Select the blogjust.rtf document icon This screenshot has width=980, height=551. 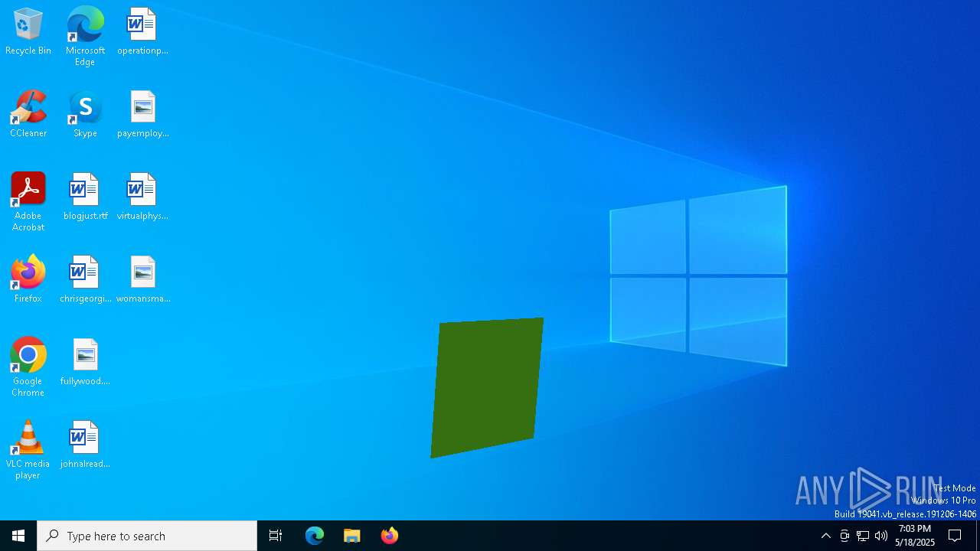pos(85,197)
